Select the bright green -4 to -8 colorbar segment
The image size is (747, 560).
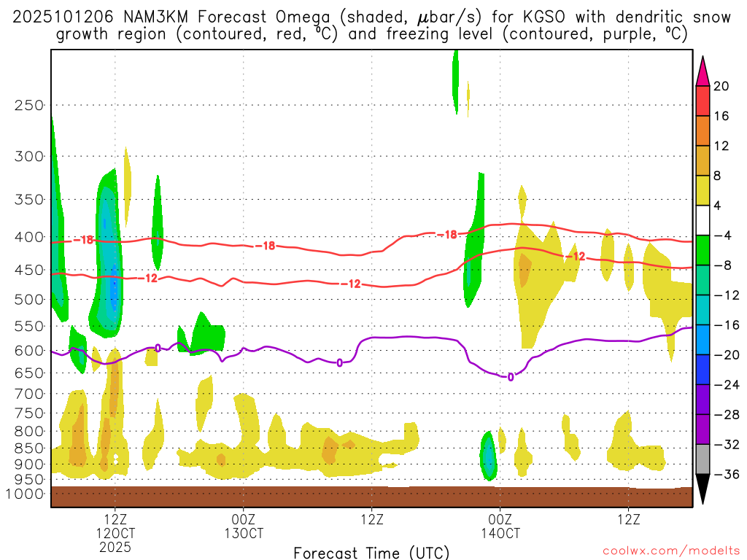coord(703,251)
